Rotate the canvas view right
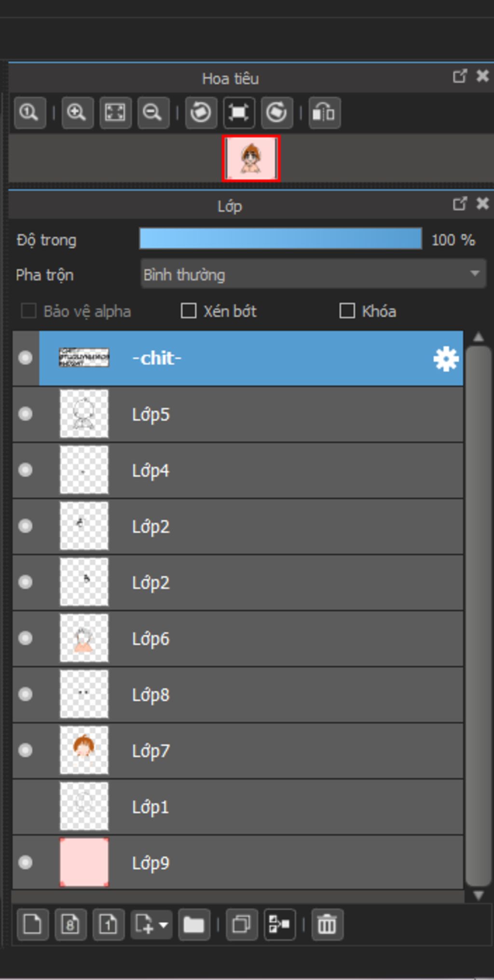 pyautogui.click(x=277, y=113)
